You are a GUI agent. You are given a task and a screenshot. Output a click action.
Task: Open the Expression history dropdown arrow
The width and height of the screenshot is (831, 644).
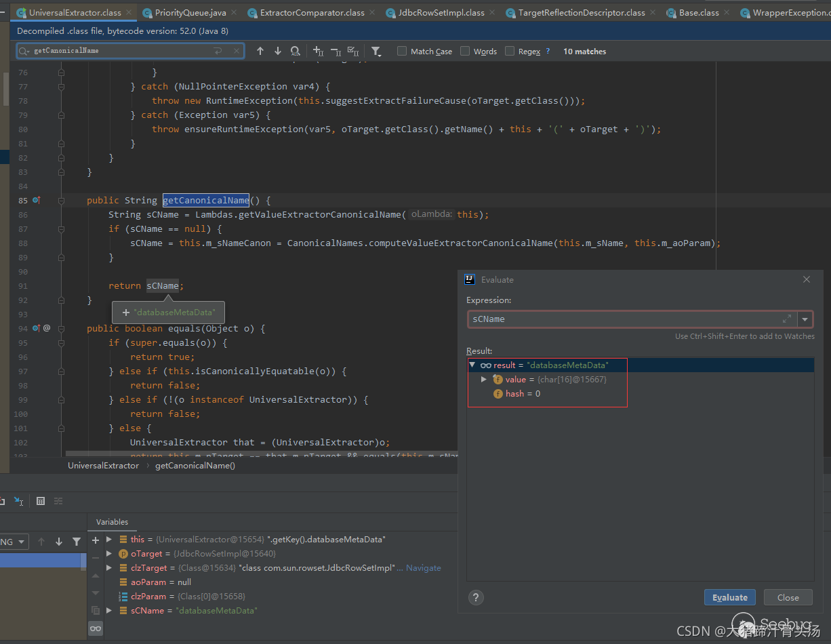805,319
